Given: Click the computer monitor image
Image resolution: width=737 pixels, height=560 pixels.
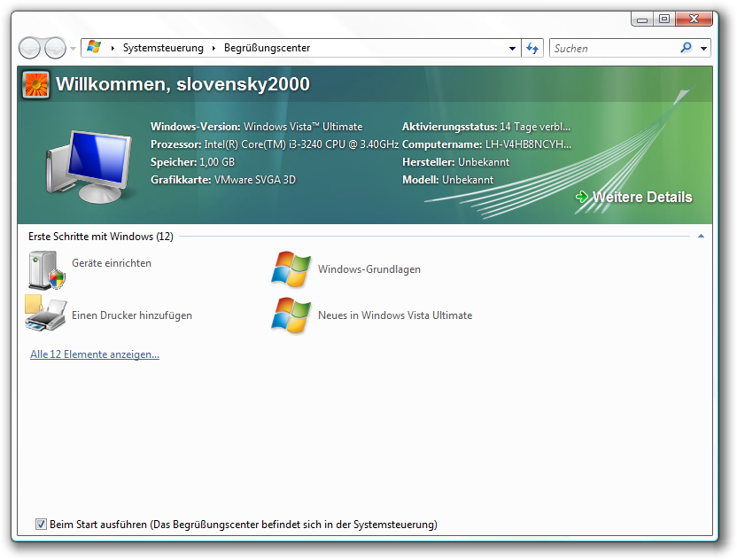Looking at the screenshot, I should (89, 167).
